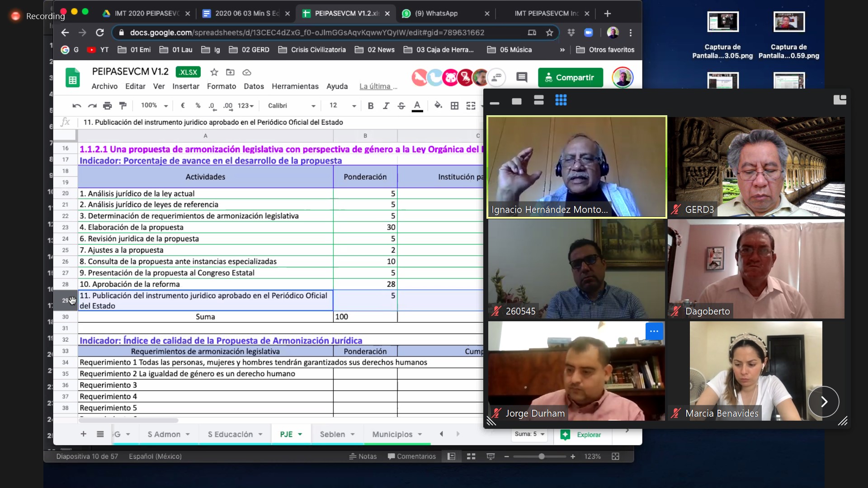
Task: Open the font size 12 dropdown
Action: tap(343, 106)
